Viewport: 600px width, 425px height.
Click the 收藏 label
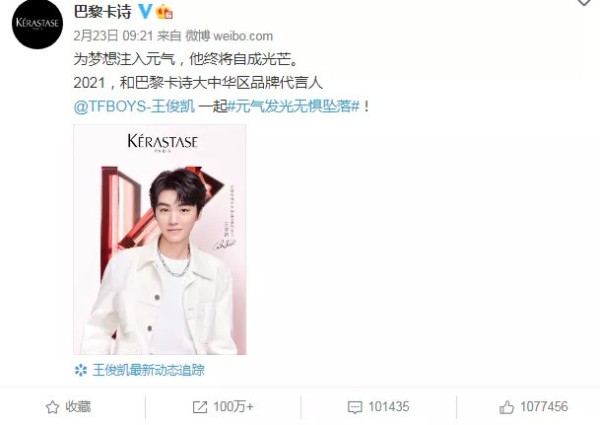[x=78, y=407]
